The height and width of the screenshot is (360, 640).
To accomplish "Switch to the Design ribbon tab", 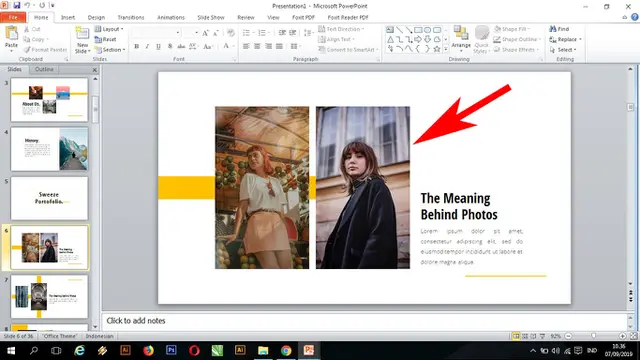I will coord(96,18).
